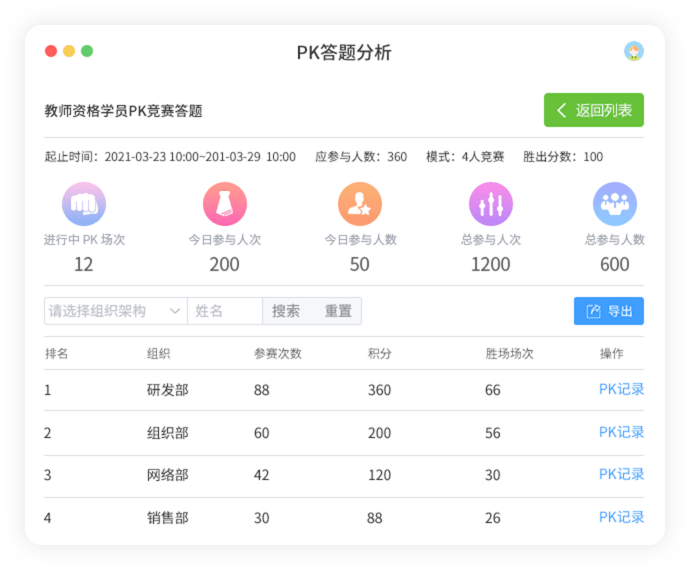
Task: Click the purple sliders icon for 总参与人次
Action: 490,205
